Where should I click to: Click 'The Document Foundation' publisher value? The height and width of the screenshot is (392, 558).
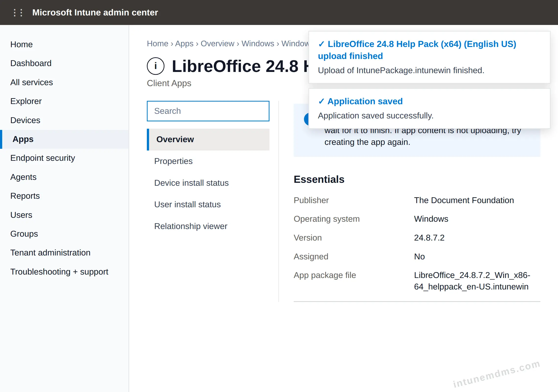click(464, 200)
